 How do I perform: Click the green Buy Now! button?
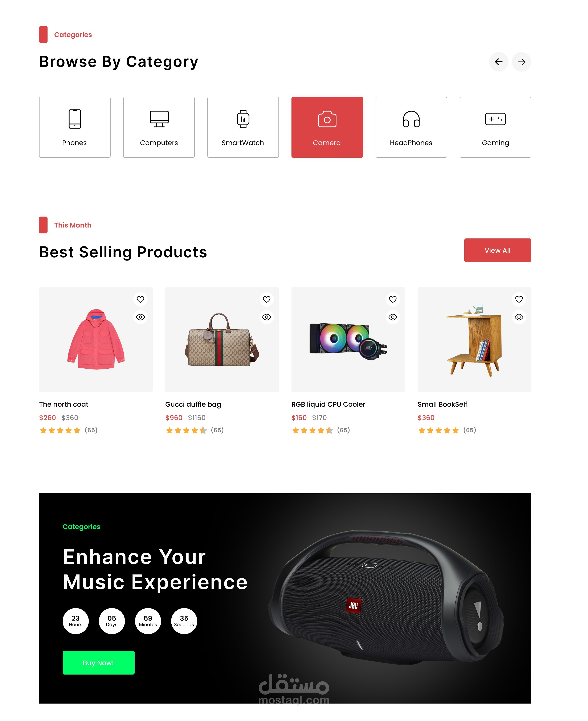coord(99,663)
